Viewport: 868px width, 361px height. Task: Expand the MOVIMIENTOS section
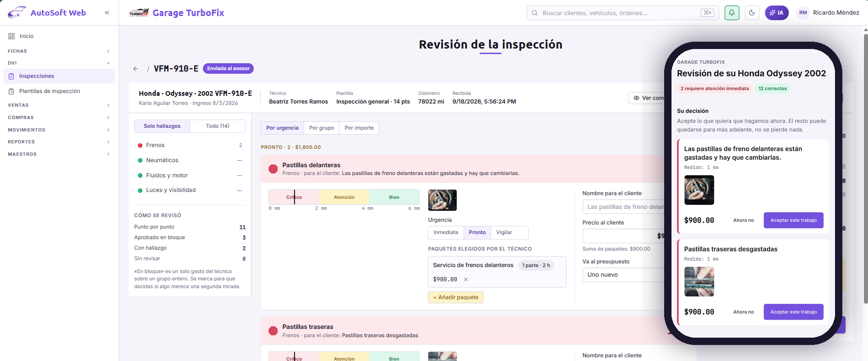point(59,130)
